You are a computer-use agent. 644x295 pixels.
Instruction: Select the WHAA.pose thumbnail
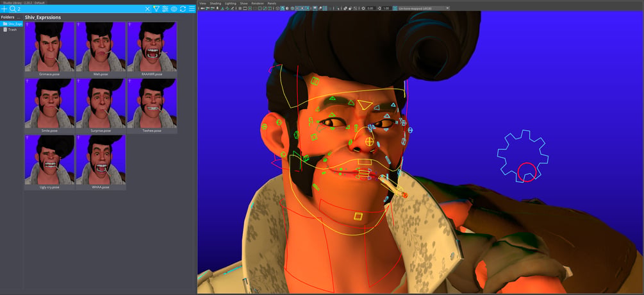click(101, 162)
